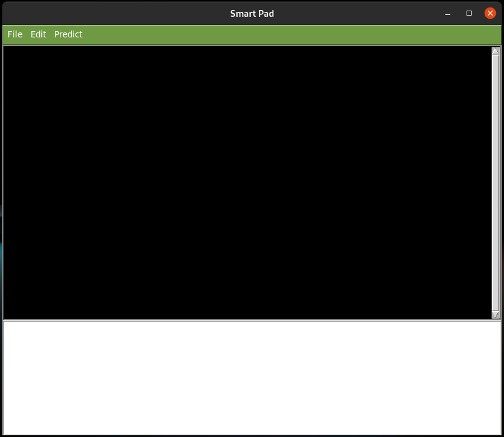This screenshot has width=504, height=437.
Task: Close the Smart Pad window
Action: 490,13
